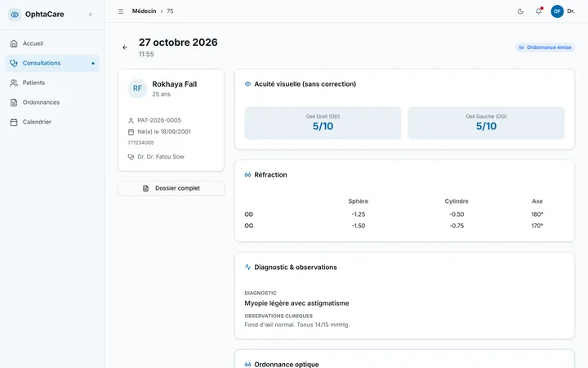The height and width of the screenshot is (368, 588).
Task: Click the Sphère column header
Action: pos(359,201)
